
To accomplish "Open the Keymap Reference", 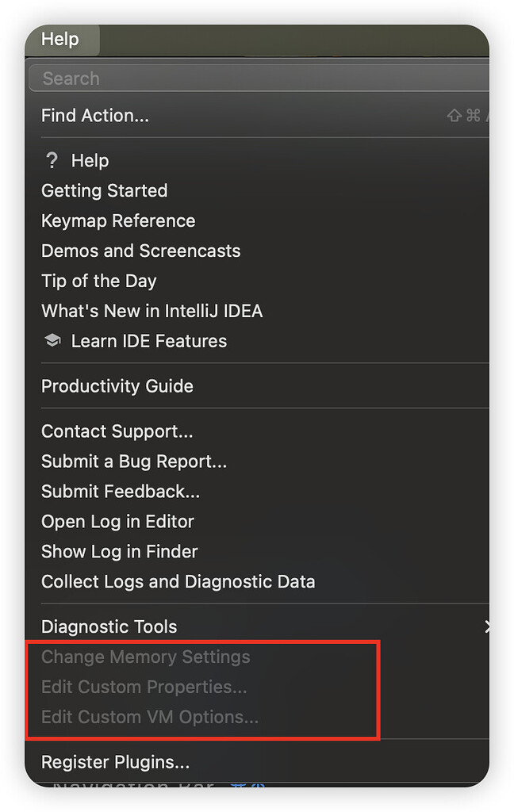I will pyautogui.click(x=117, y=220).
